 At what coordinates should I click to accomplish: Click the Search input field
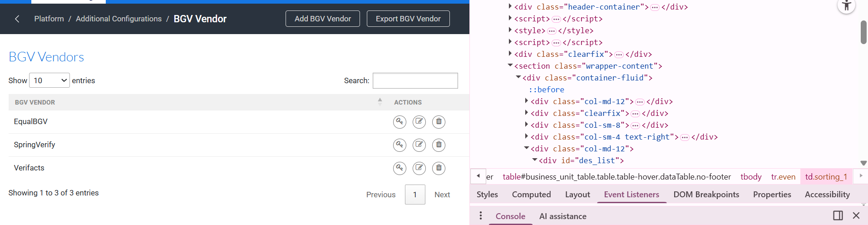[415, 80]
